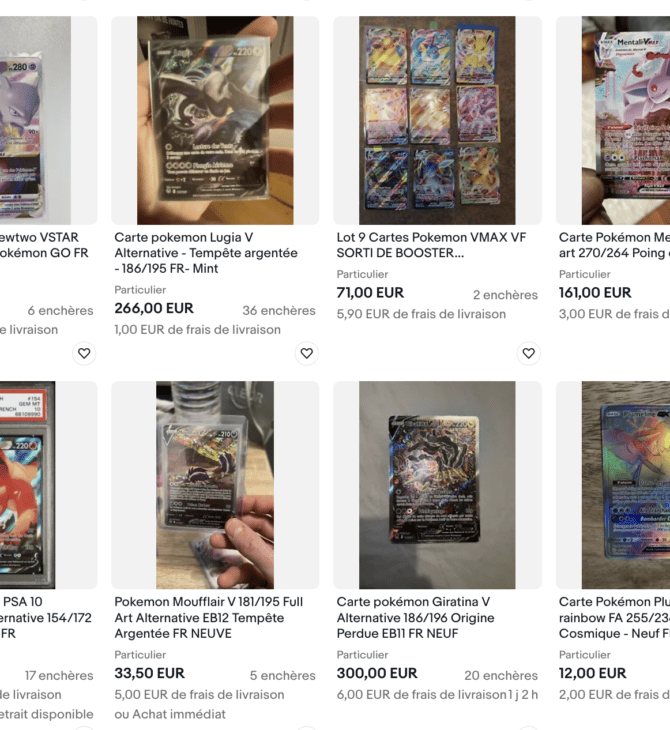Open the Lot 9 Cartes VMAX photo

point(437,121)
